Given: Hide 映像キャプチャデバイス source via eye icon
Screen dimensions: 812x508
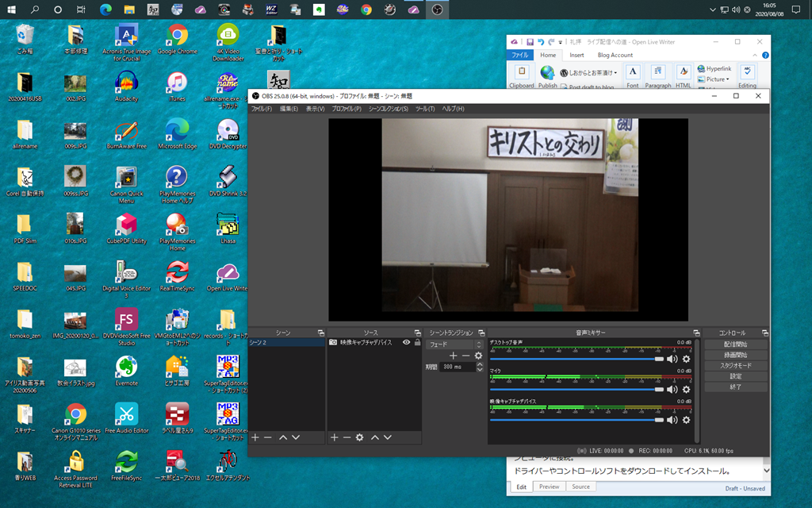Looking at the screenshot, I should click(407, 343).
